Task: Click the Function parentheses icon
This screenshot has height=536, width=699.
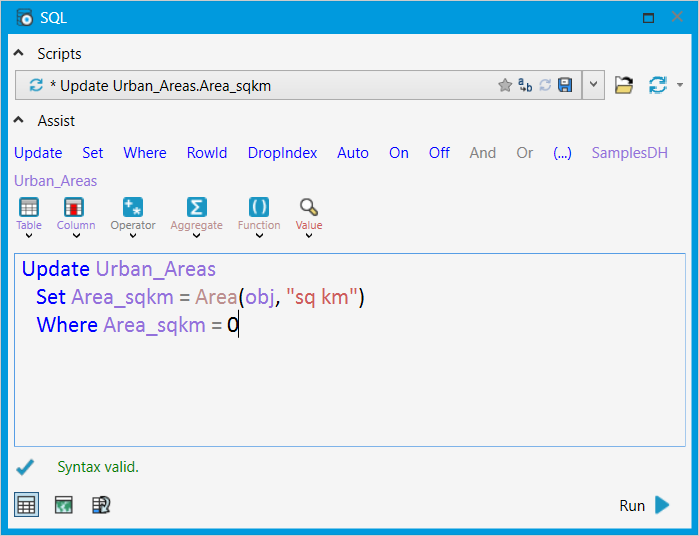Action: pyautogui.click(x=259, y=207)
